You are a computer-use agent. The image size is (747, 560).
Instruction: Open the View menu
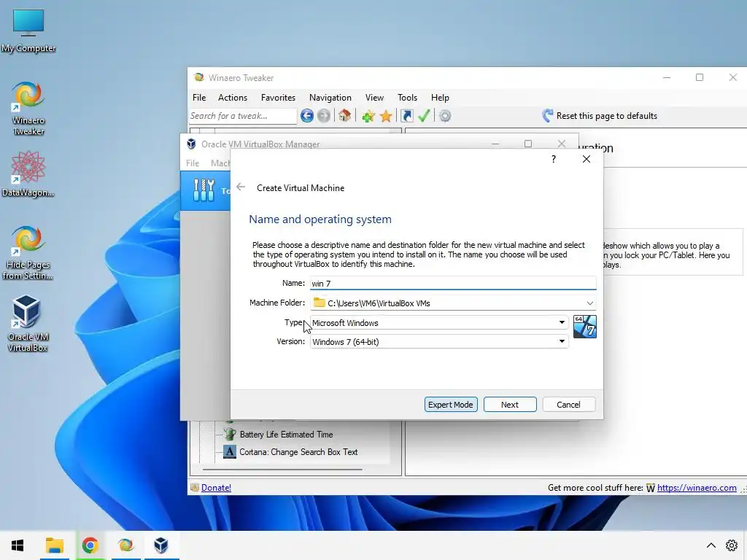point(374,98)
